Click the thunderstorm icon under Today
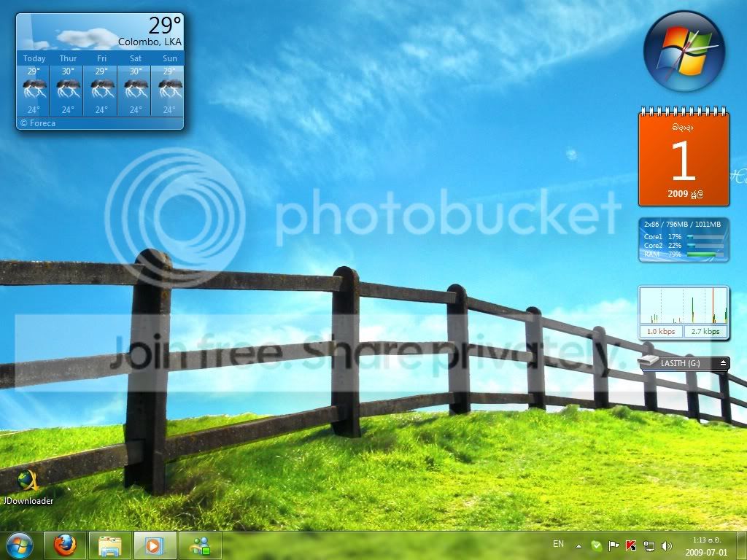 pyautogui.click(x=34, y=89)
